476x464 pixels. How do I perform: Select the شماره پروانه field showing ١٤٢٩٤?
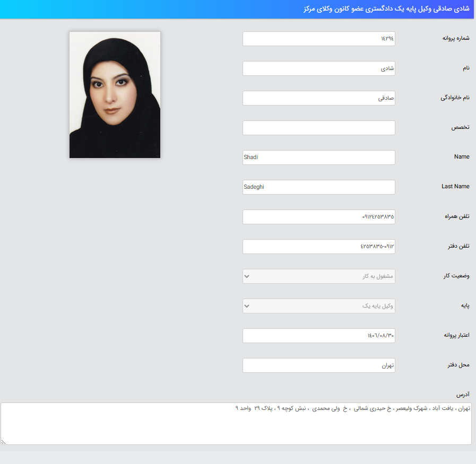tap(318, 38)
